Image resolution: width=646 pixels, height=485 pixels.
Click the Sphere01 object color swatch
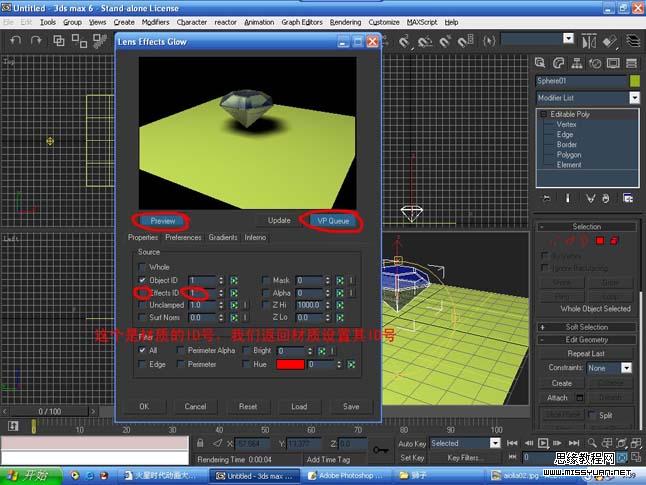pos(634,81)
